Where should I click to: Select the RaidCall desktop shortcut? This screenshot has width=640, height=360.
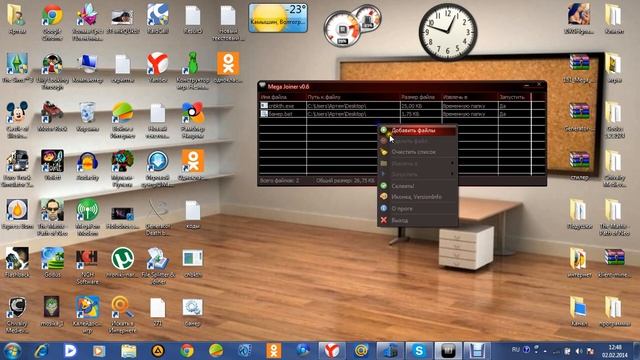click(x=158, y=19)
